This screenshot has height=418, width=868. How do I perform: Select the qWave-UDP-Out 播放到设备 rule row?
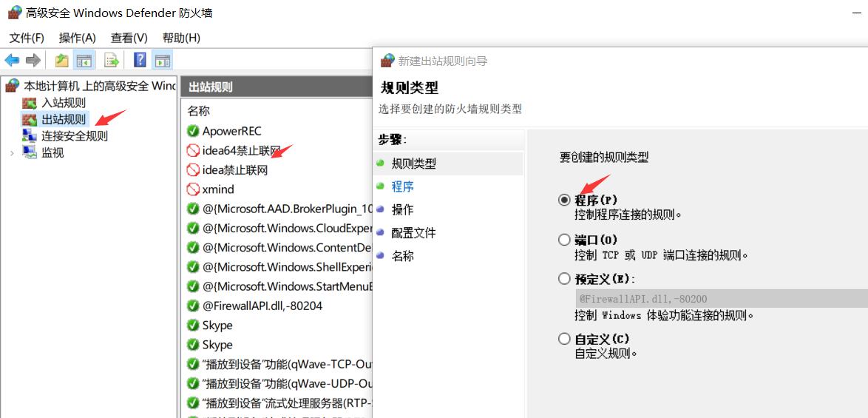pyautogui.click(x=277, y=383)
